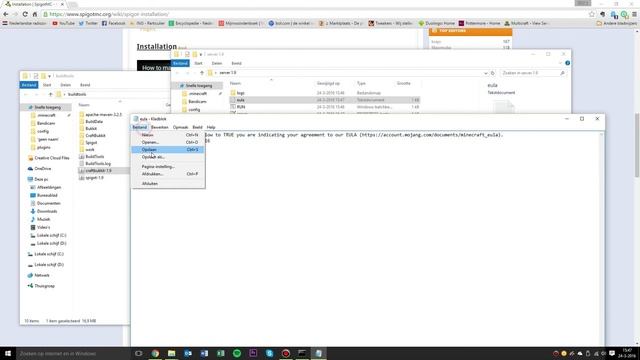Click up-arrow button in server 1.9 Explorer window
Viewport: 640px width, 360px height.
202,73
